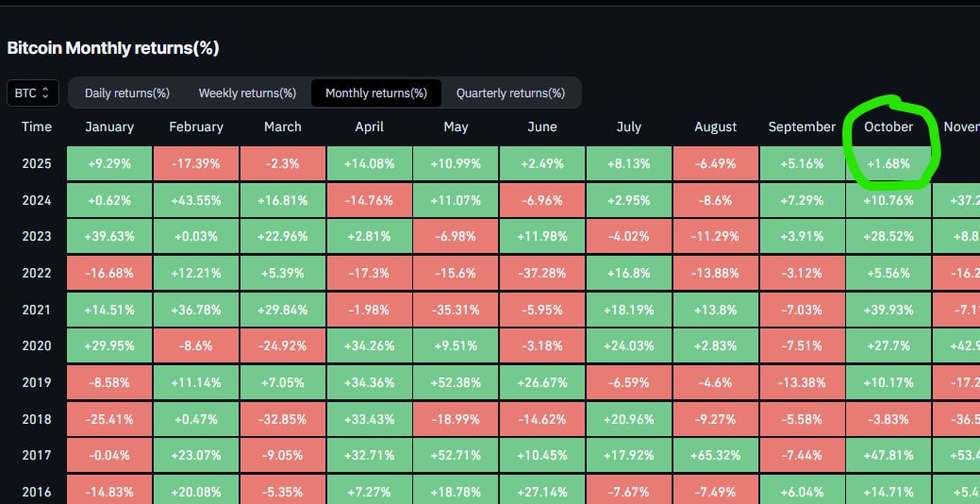Select the June 2022 -37.28% cell
980x504 pixels.
click(x=542, y=273)
